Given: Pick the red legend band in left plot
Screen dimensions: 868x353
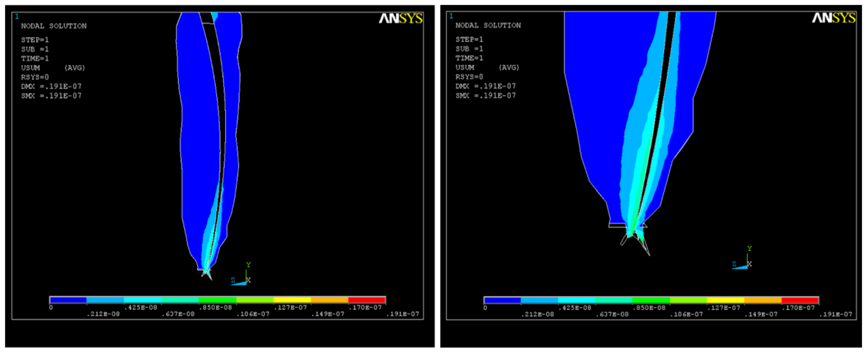Looking at the screenshot, I should (x=366, y=300).
